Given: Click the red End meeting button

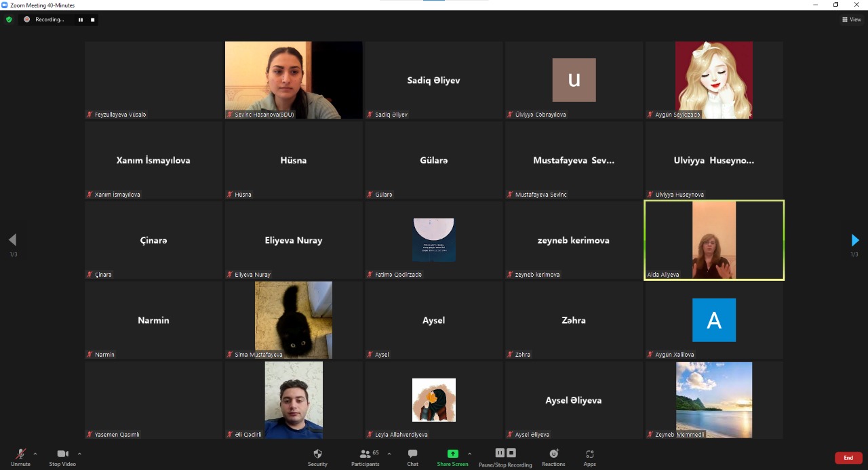Looking at the screenshot, I should (x=848, y=458).
